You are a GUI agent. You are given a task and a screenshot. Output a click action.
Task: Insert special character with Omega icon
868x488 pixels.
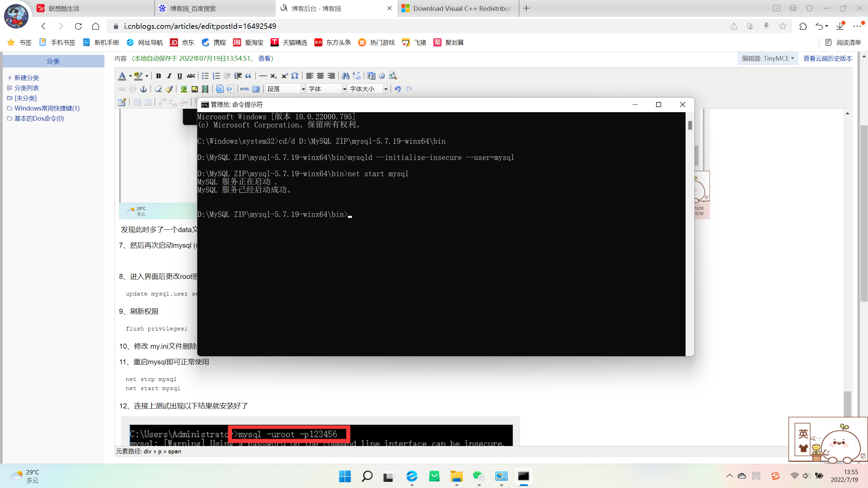[295, 76]
